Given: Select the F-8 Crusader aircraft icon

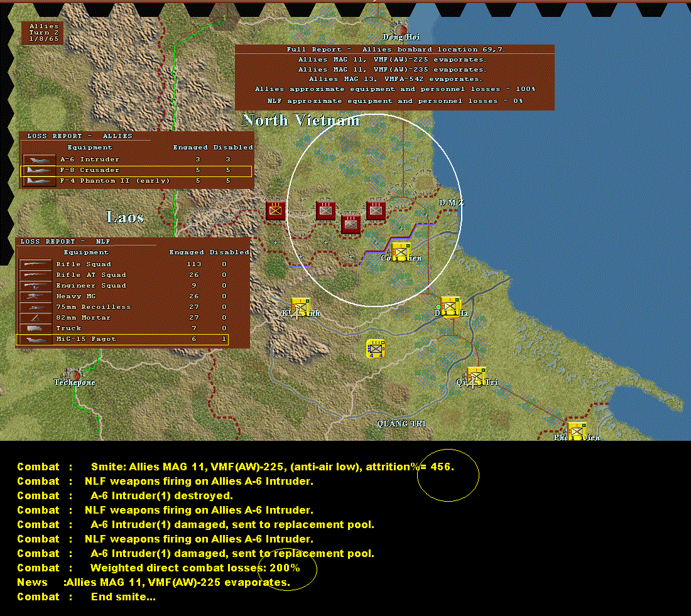Looking at the screenshot, I should click(x=39, y=170).
